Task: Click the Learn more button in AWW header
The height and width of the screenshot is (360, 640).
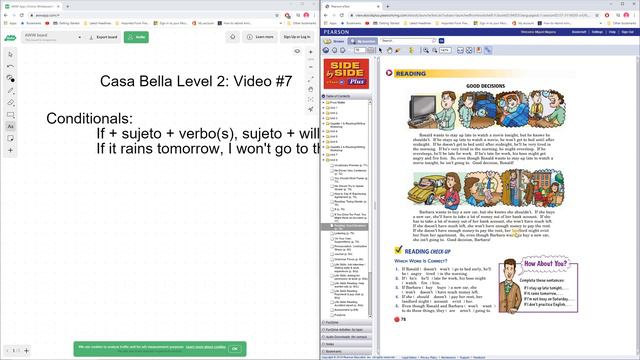Action: (x=260, y=37)
